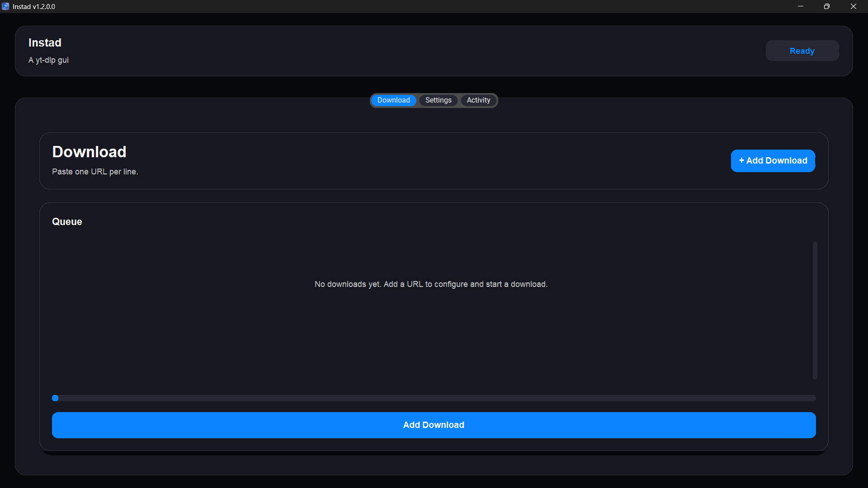The image size is (868, 488).
Task: Close the Instad window
Action: pos(854,6)
